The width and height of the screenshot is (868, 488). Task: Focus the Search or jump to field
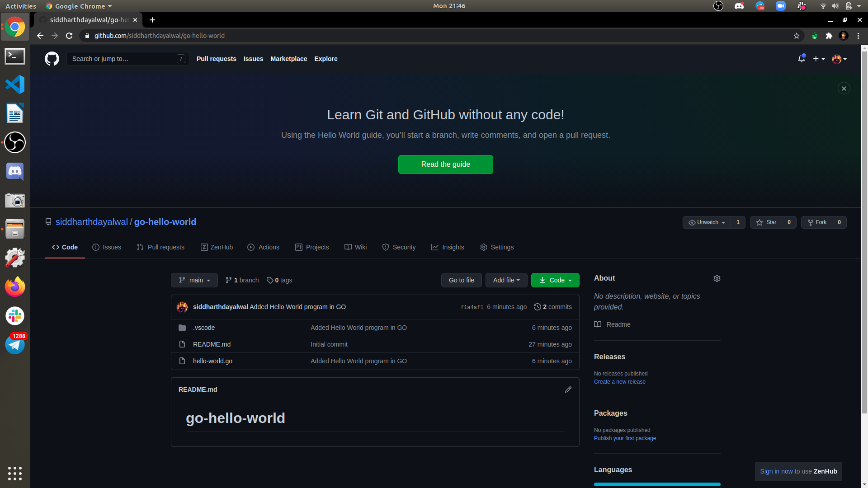(123, 59)
